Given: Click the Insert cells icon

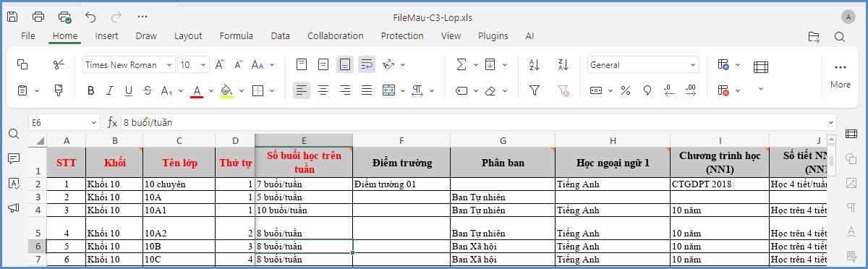Looking at the screenshot, I should tap(724, 65).
